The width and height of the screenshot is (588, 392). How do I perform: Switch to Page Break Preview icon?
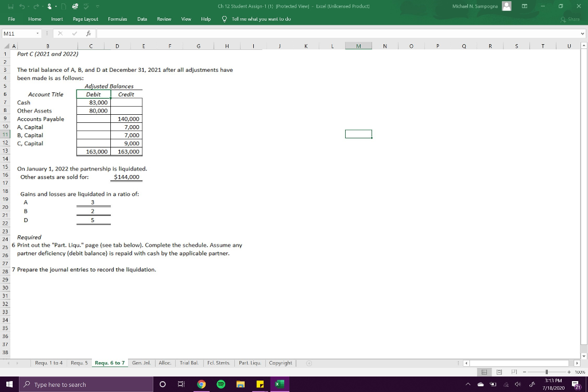tap(514, 372)
